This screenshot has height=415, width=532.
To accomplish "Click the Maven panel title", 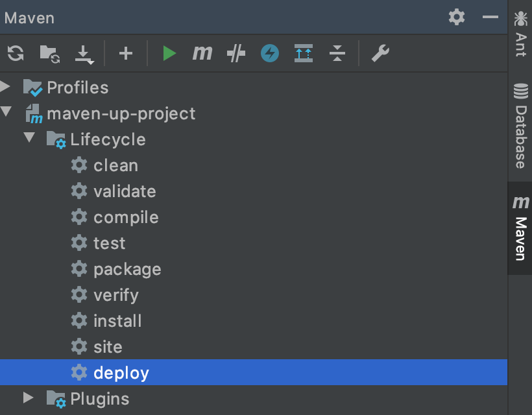I will [29, 18].
